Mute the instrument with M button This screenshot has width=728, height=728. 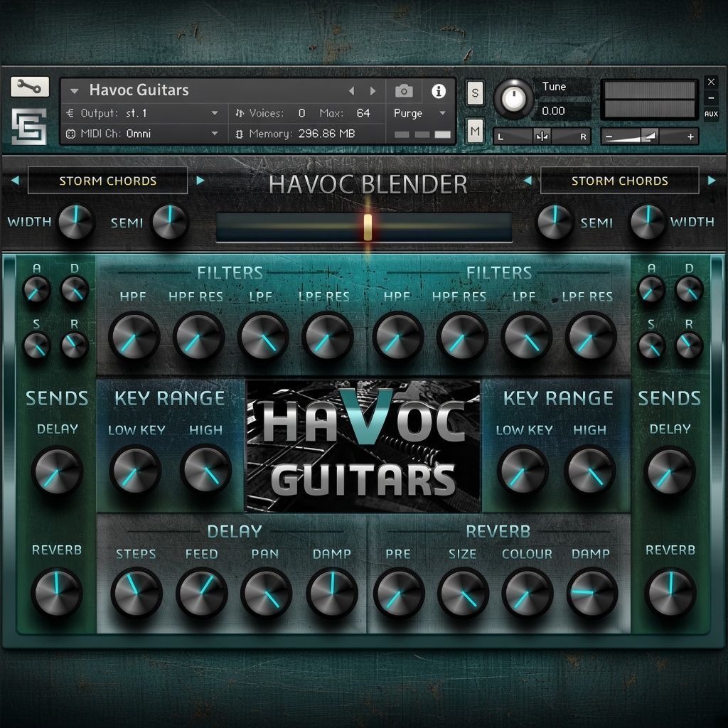(475, 131)
